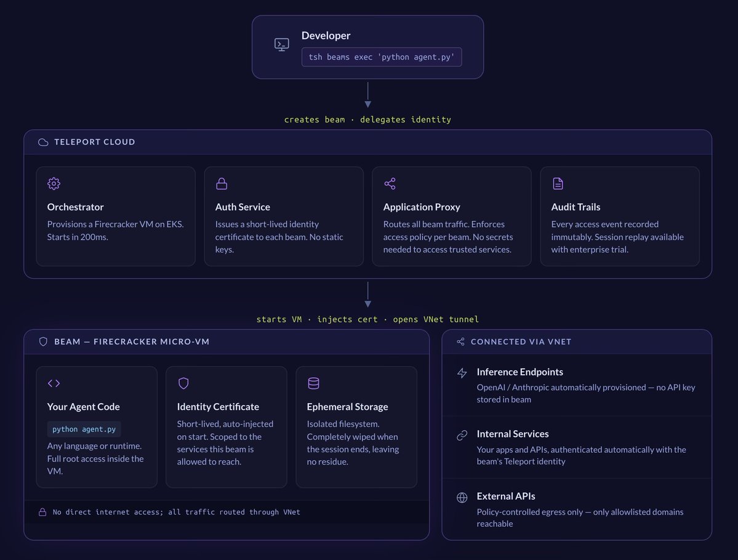Click the Connected via VNet share icon
Viewport: 738px width, 560px height.
[461, 342]
